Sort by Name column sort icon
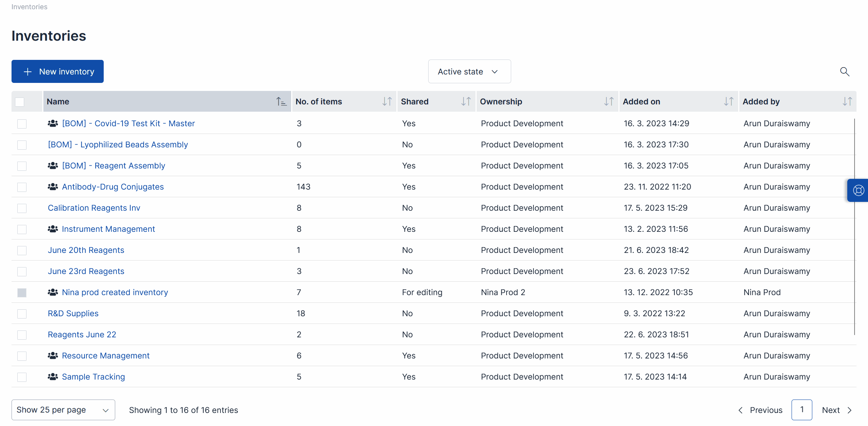868x426 pixels. [281, 102]
